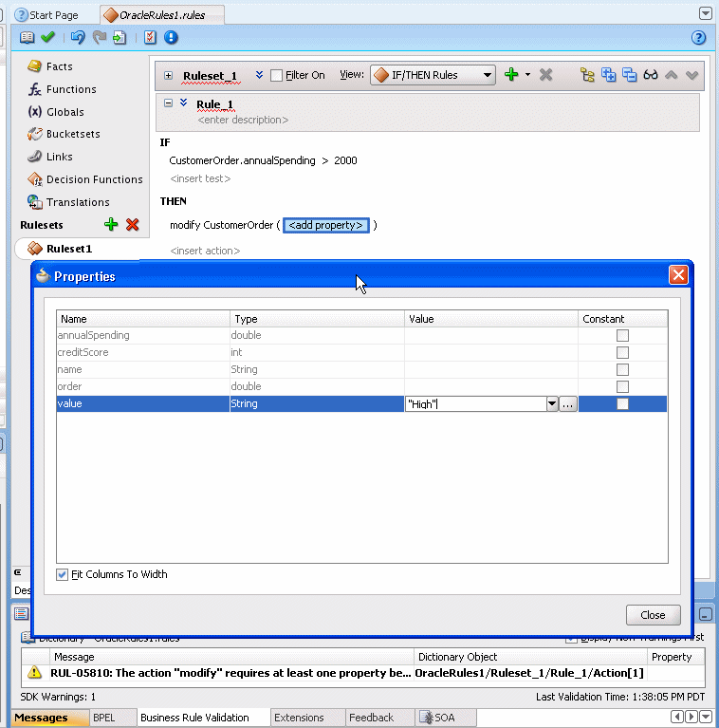Screen dimensions: 719x728
Task: Click the glasses icon in rule toolbar
Action: [x=651, y=75]
